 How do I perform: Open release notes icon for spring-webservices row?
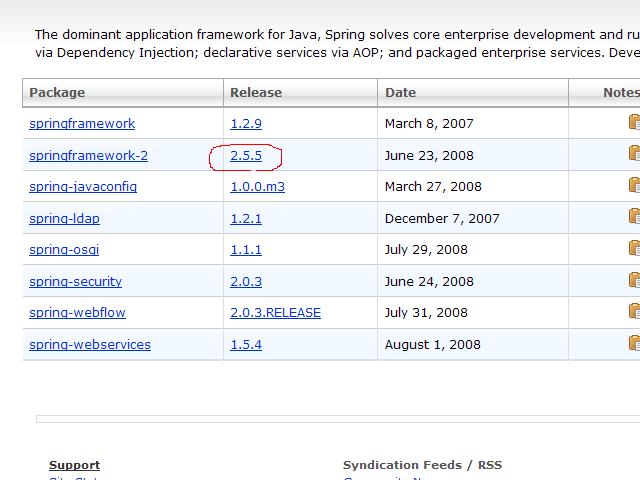click(635, 342)
